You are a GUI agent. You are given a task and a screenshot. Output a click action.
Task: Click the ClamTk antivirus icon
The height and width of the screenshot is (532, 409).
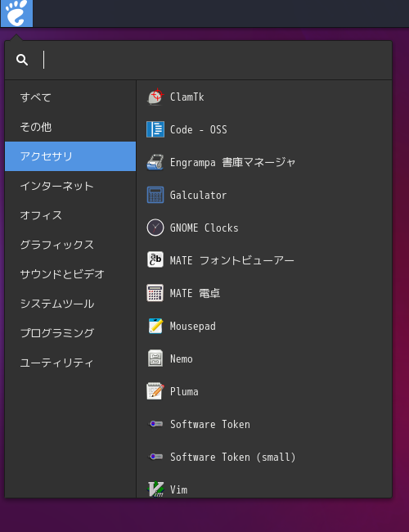point(155,97)
